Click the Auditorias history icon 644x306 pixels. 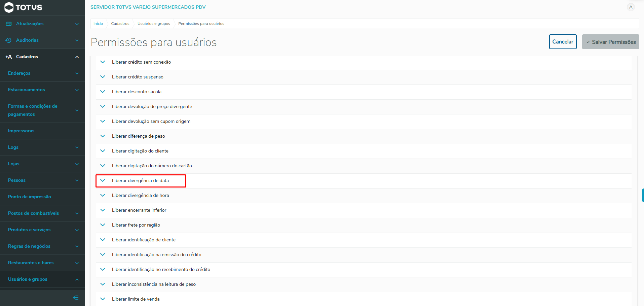(9, 40)
